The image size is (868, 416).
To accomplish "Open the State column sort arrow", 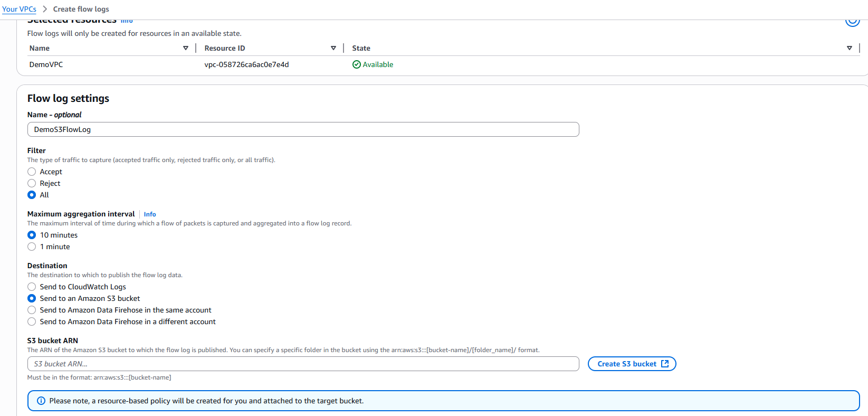I will [849, 48].
